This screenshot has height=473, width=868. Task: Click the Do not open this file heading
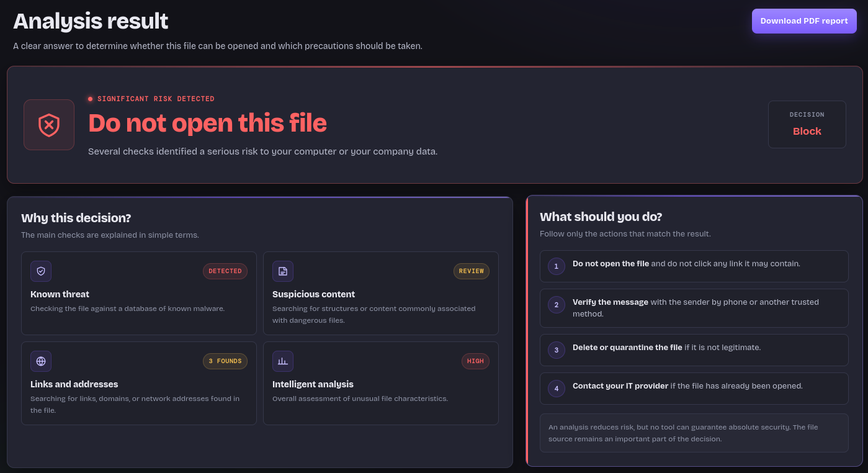click(207, 123)
